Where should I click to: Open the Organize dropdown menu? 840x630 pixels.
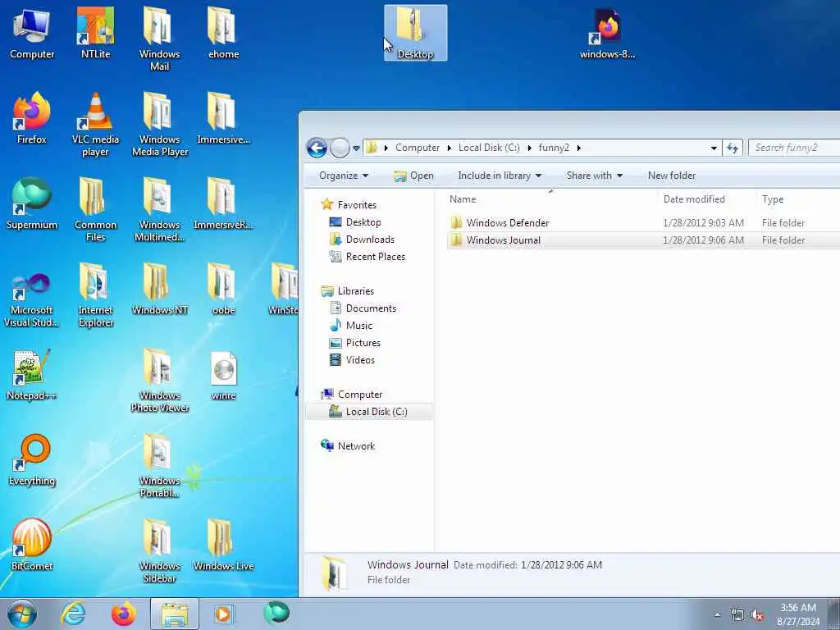tap(344, 176)
